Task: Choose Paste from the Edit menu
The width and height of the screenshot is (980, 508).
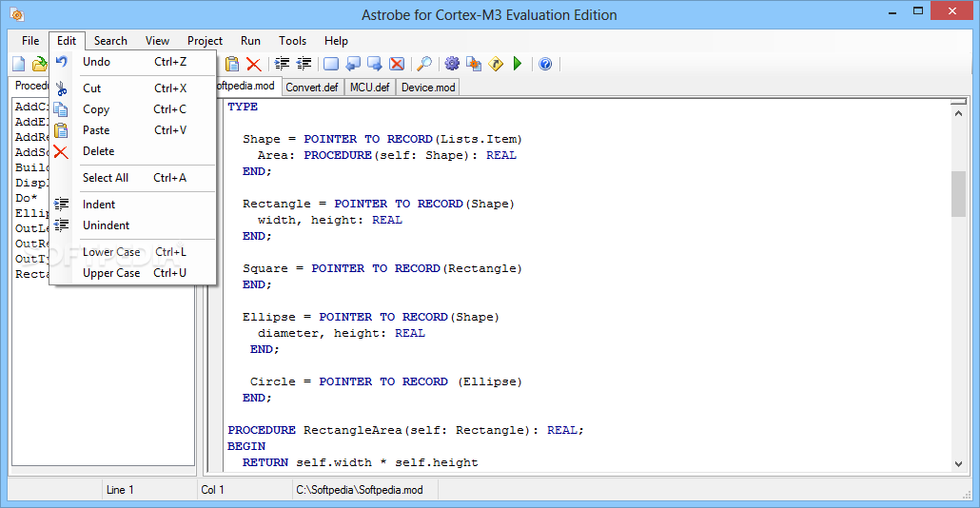Action: (134, 130)
